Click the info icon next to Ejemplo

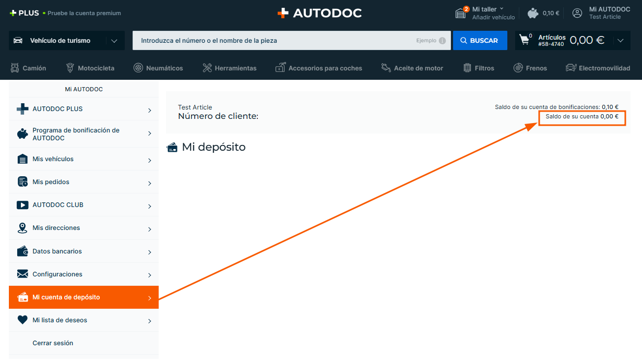tap(442, 41)
